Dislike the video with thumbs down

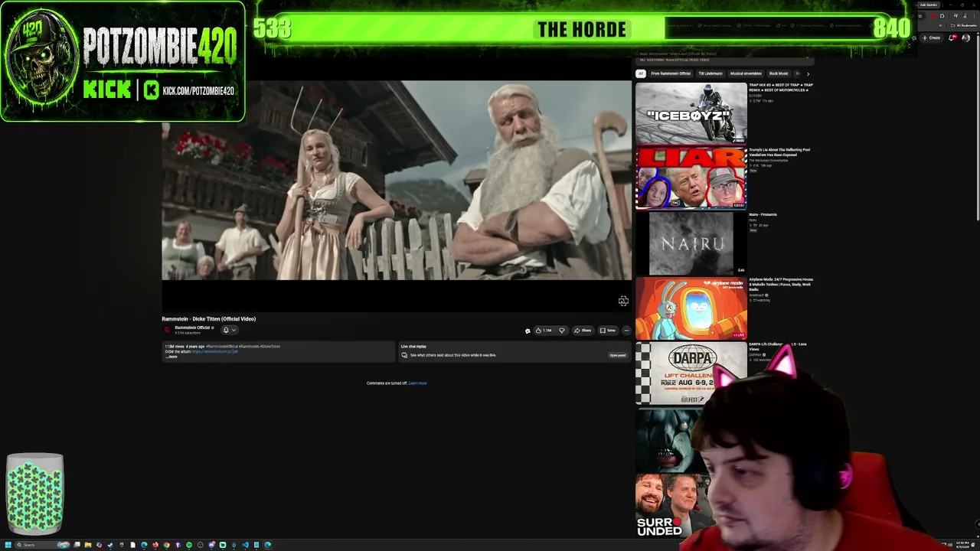pyautogui.click(x=562, y=331)
